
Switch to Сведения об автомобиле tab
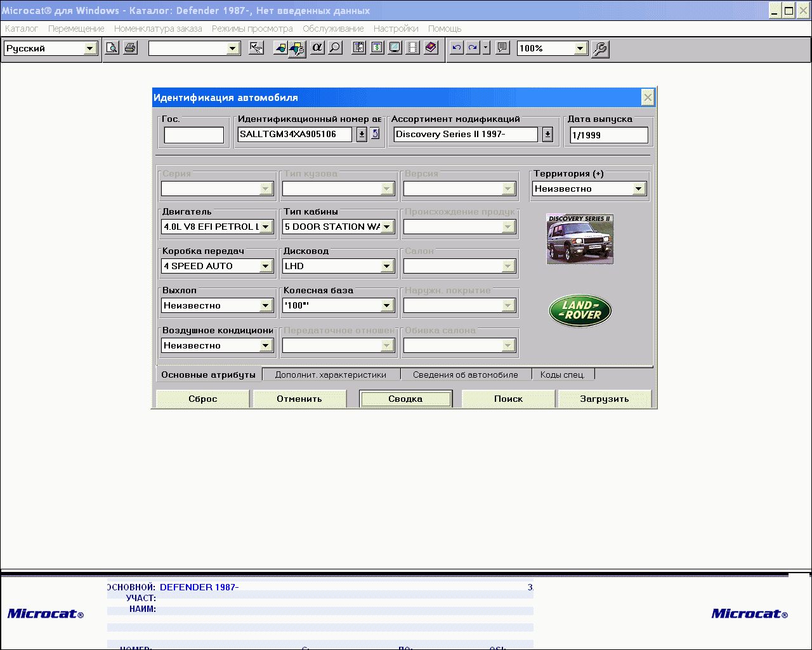(466, 375)
